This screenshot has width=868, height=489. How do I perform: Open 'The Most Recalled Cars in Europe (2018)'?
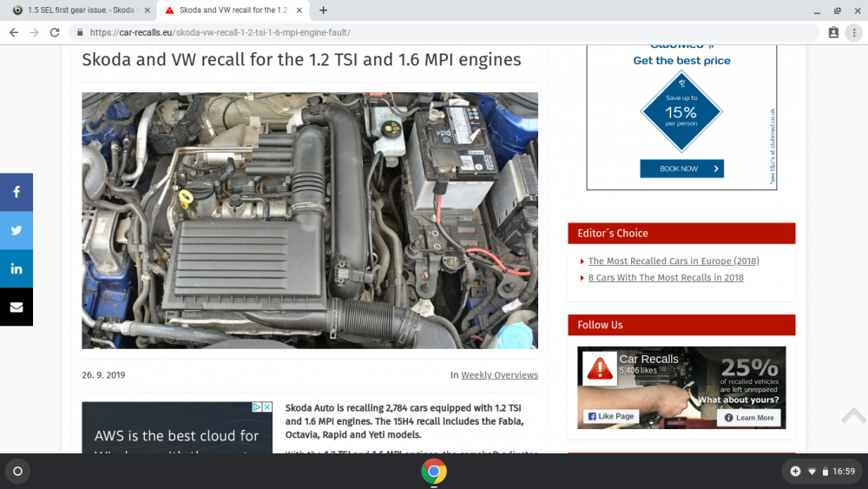[674, 261]
